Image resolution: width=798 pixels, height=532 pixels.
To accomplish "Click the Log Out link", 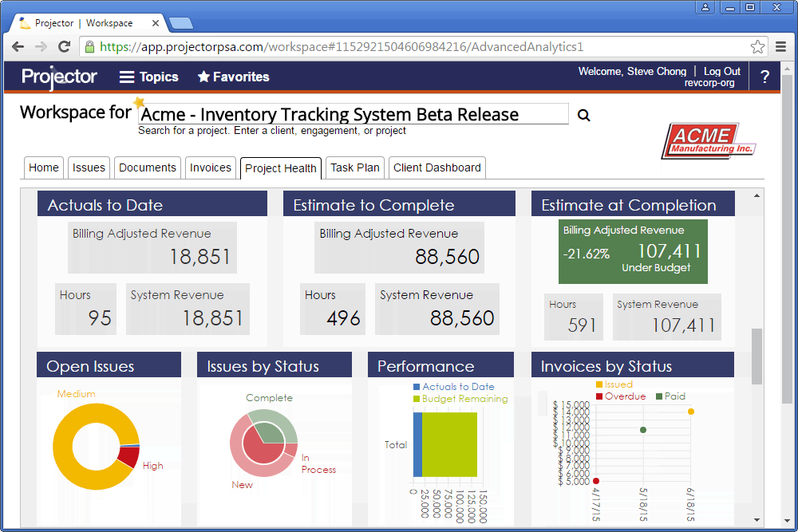I will click(x=721, y=71).
